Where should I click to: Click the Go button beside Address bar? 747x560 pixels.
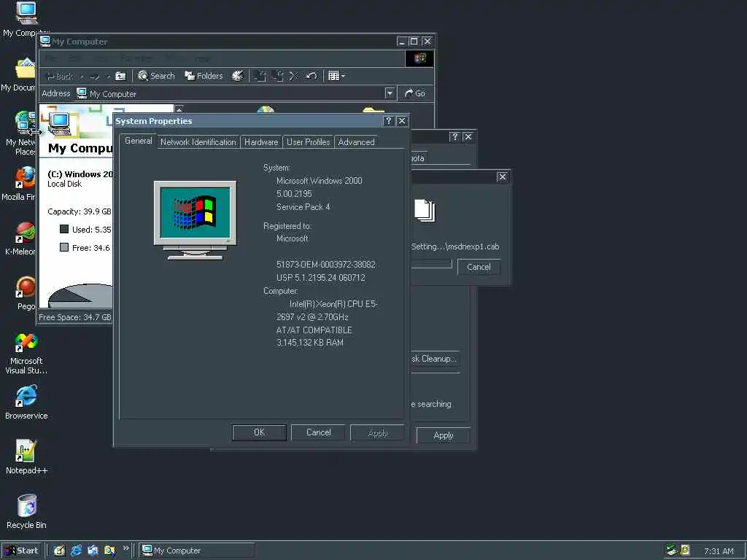tap(415, 93)
